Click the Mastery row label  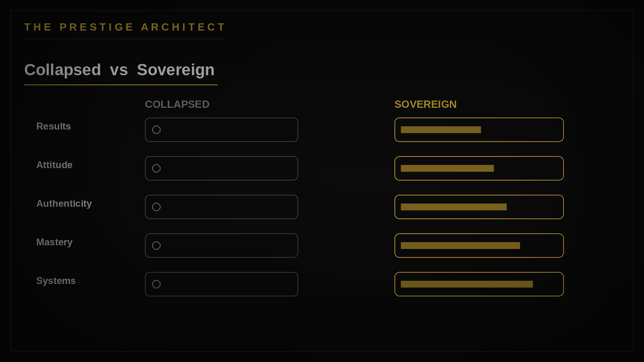pyautogui.click(x=54, y=243)
